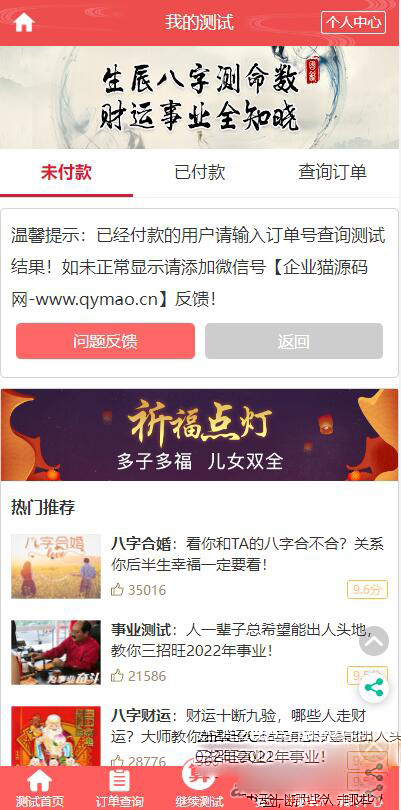The height and width of the screenshot is (810, 401).
Task: Open 个人中心 personal center
Action: tap(353, 22)
